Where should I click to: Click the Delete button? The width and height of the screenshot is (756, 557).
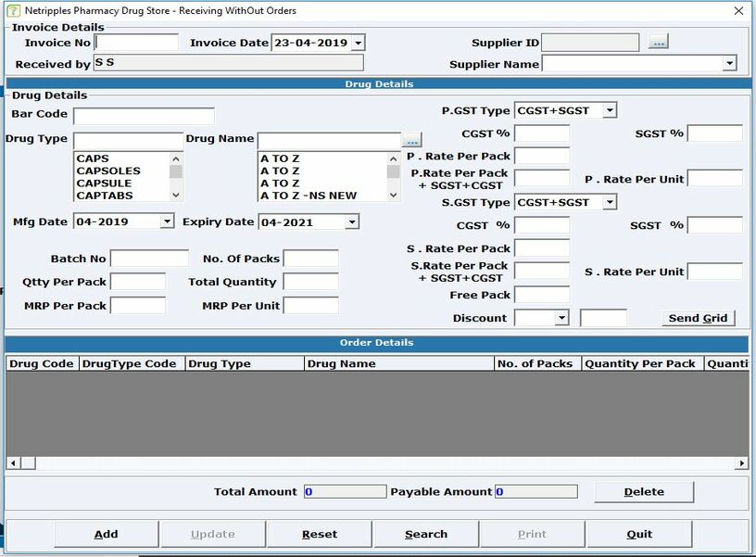(644, 492)
